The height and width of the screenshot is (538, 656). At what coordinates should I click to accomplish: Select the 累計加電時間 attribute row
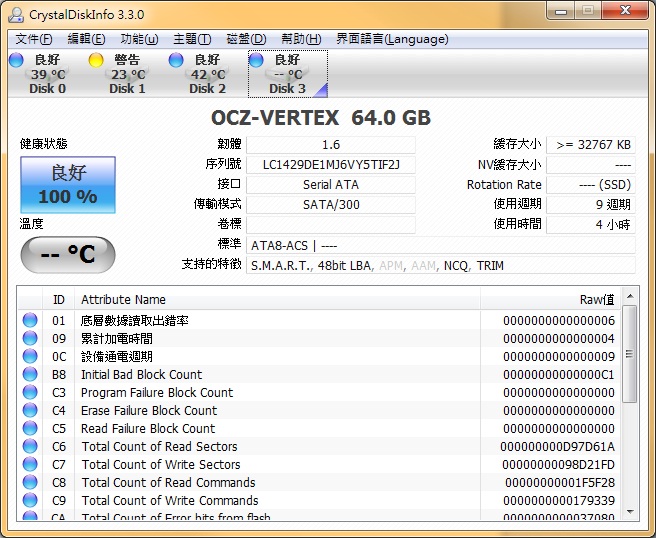click(x=320, y=338)
